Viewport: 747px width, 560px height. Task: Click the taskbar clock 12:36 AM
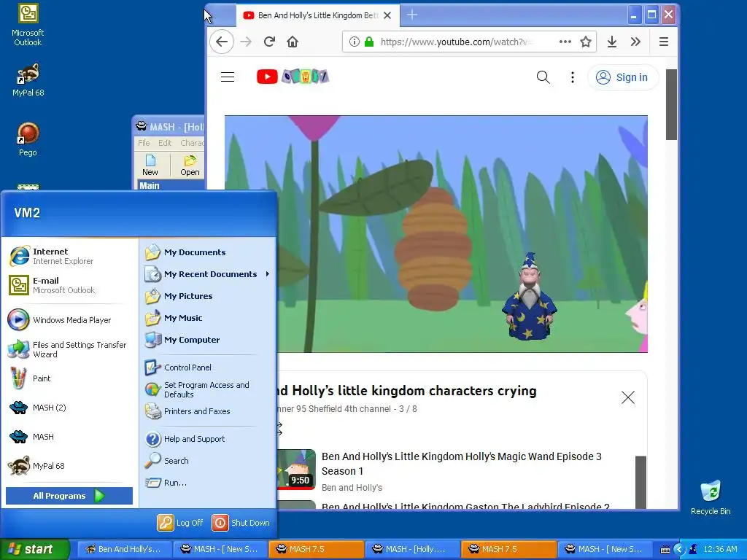tap(720, 550)
